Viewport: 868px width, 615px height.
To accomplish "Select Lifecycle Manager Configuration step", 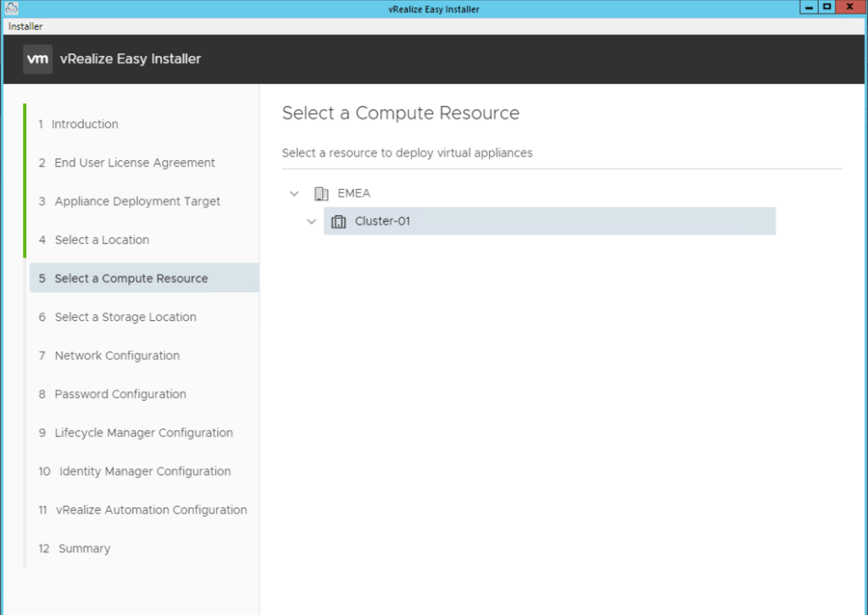I will click(x=143, y=433).
